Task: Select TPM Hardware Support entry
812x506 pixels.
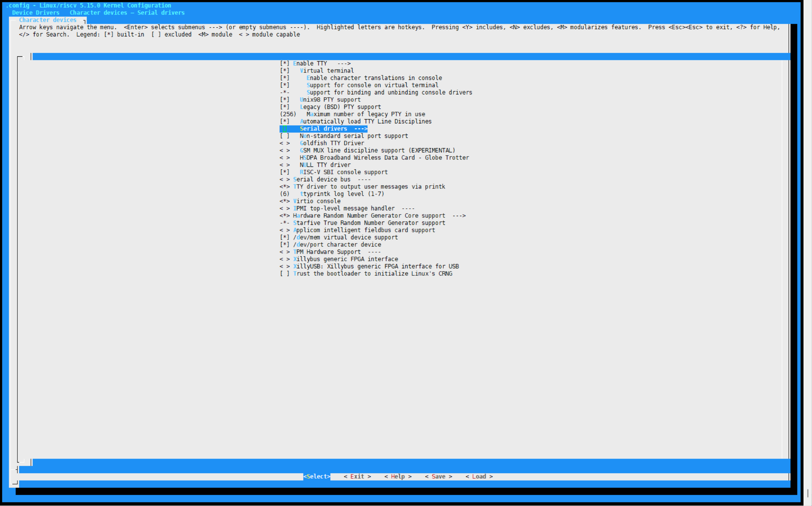Action: [x=327, y=252]
